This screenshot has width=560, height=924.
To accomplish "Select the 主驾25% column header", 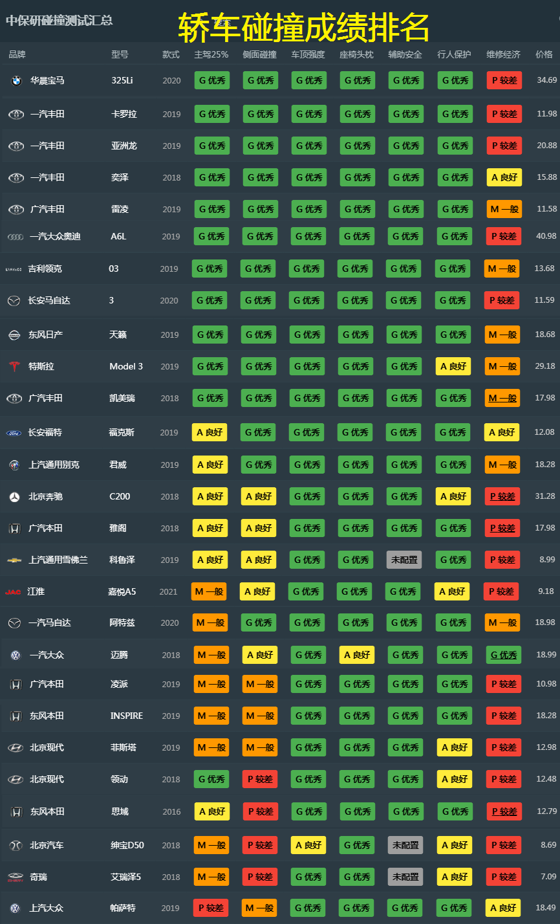I will click(x=211, y=55).
